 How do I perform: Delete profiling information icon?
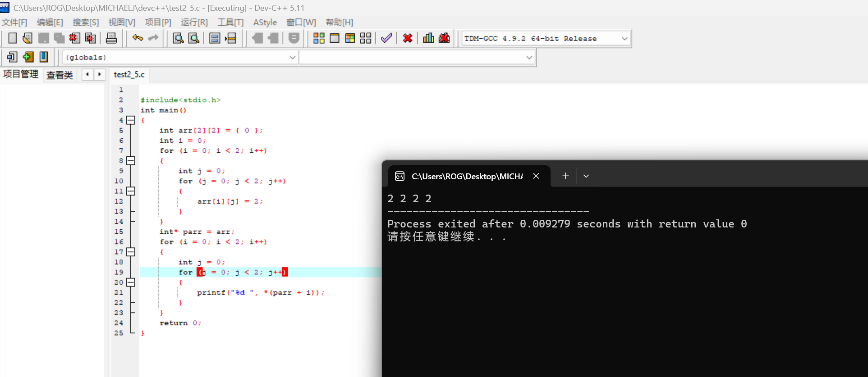pos(444,38)
